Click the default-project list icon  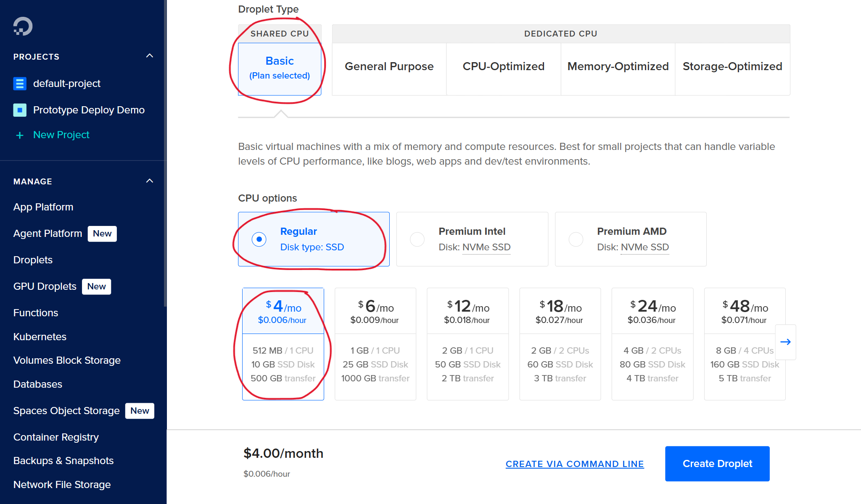coord(20,84)
